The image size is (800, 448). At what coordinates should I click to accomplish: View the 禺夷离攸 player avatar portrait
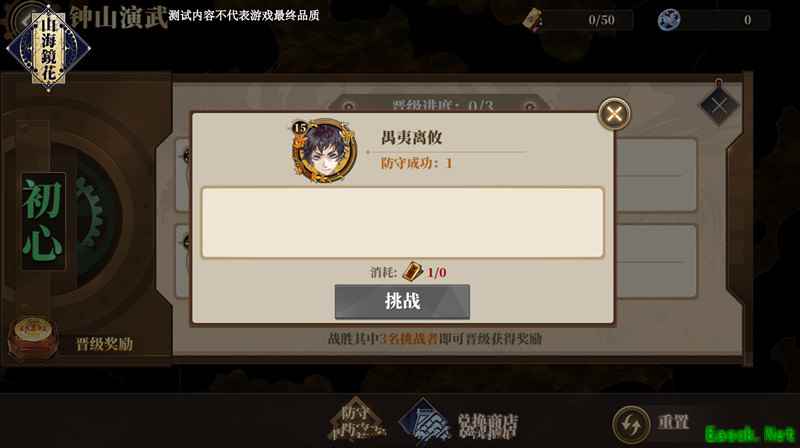tap(324, 151)
